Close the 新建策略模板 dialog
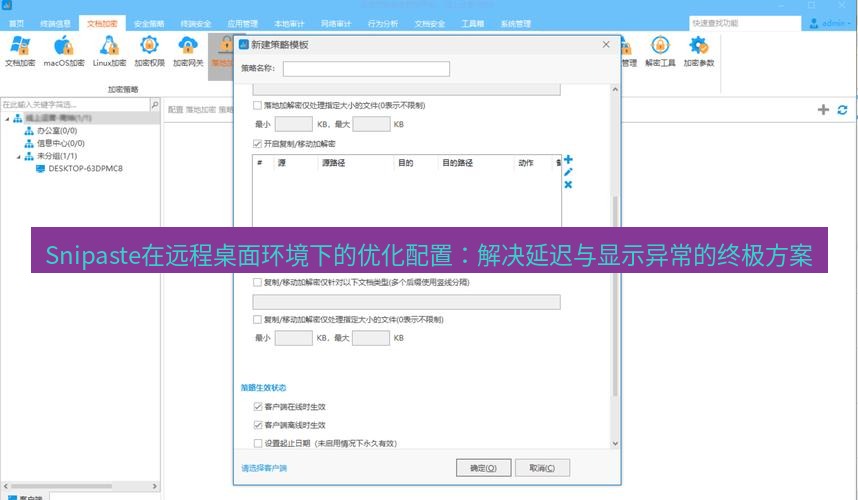The image size is (858, 500). 606,44
